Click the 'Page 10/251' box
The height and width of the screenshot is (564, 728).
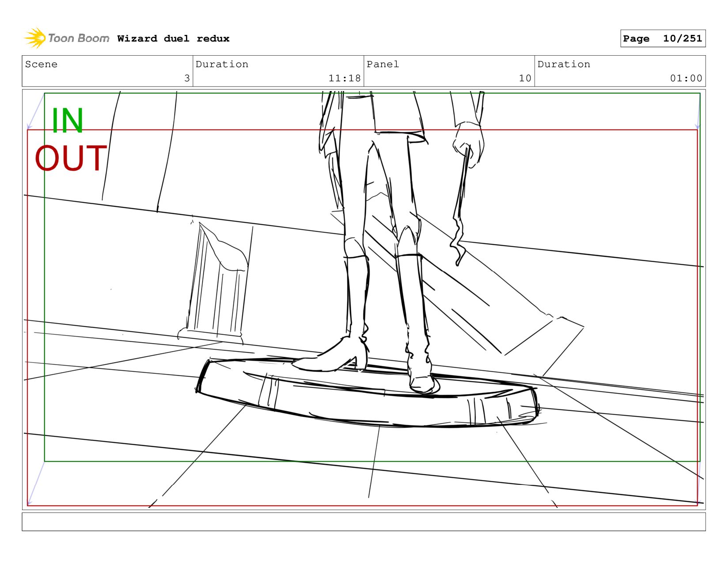point(663,38)
